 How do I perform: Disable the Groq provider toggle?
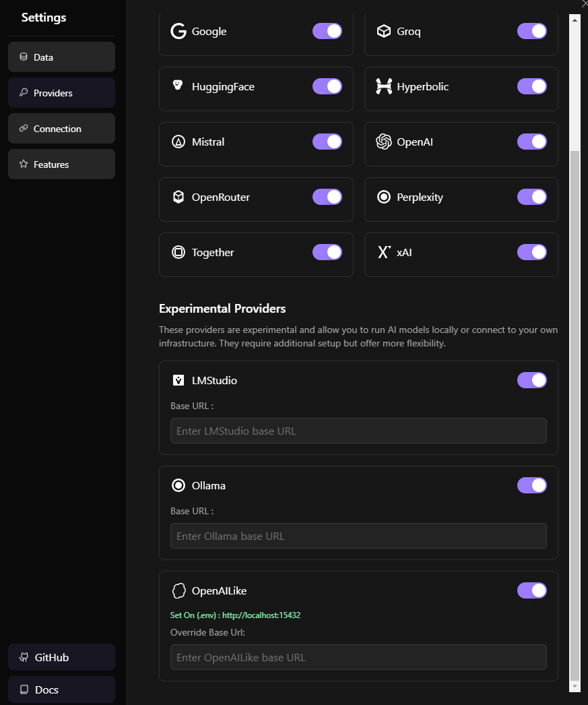[x=532, y=31]
